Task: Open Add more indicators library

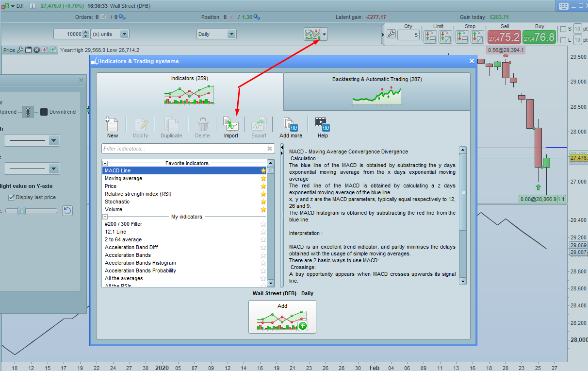Action: click(291, 128)
